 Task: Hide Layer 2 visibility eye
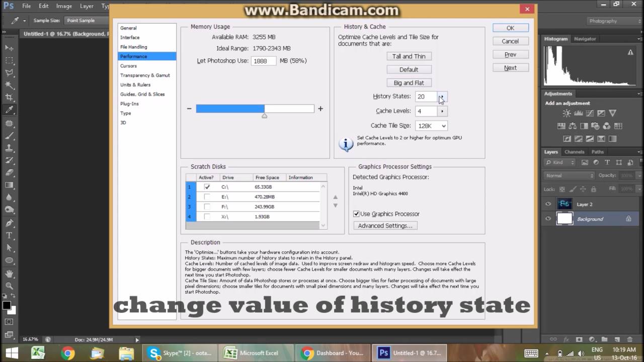pyautogui.click(x=548, y=204)
